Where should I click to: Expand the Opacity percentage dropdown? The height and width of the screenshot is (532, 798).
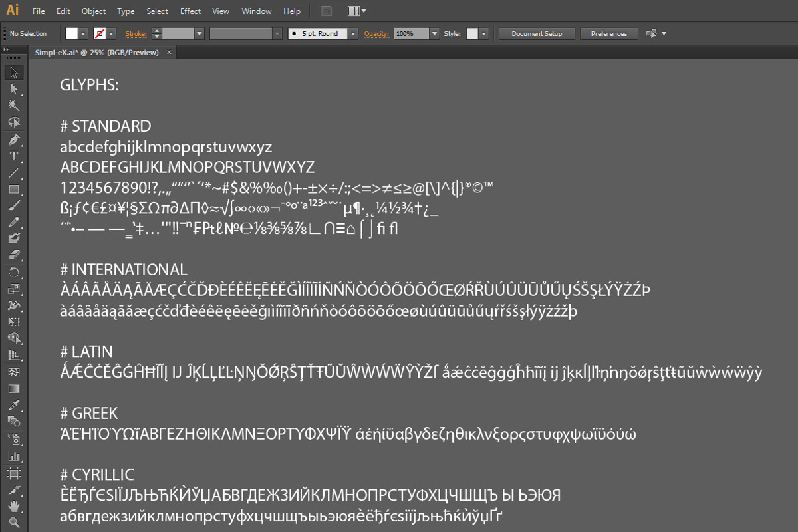click(435, 33)
